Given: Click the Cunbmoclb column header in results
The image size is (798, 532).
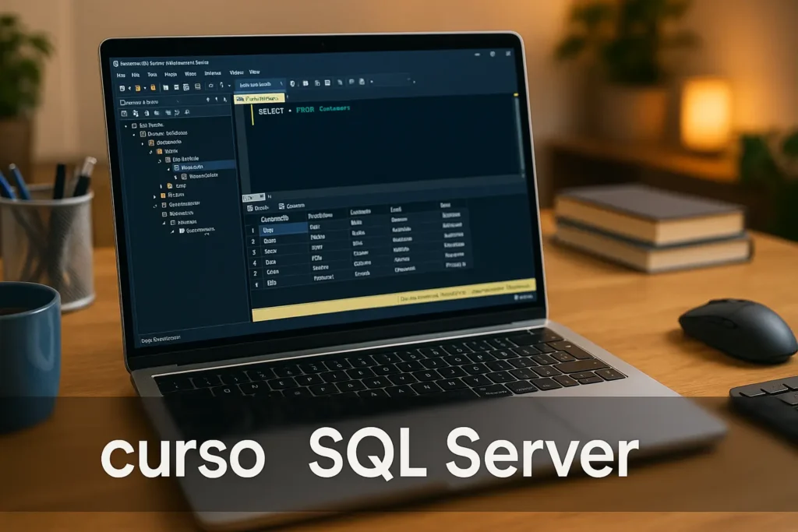Looking at the screenshot, I should 274,219.
